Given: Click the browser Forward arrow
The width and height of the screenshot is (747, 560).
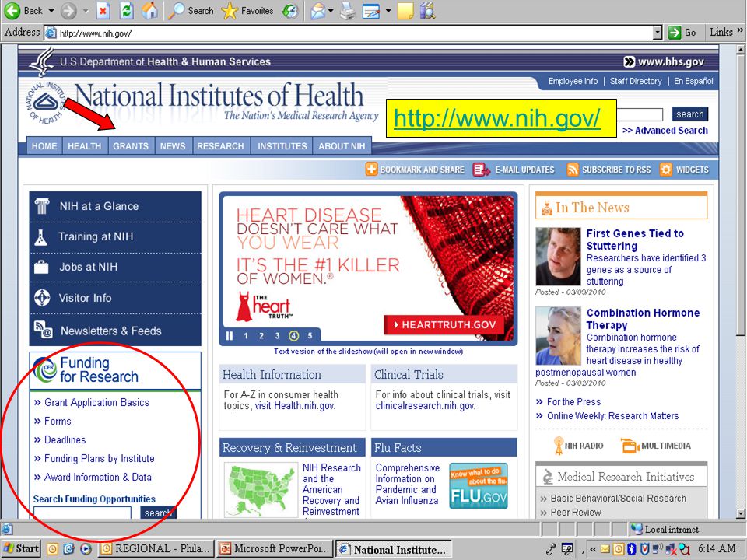Looking at the screenshot, I should pyautogui.click(x=69, y=10).
